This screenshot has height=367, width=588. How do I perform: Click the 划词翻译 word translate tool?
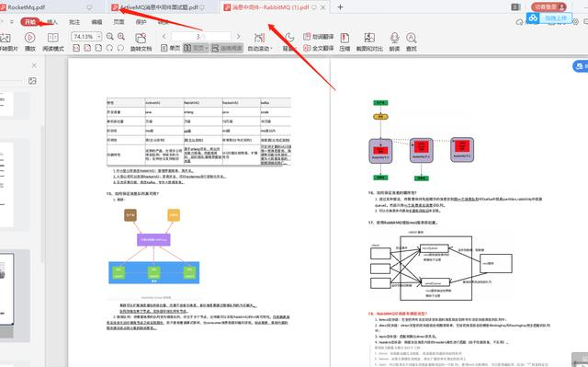point(319,37)
